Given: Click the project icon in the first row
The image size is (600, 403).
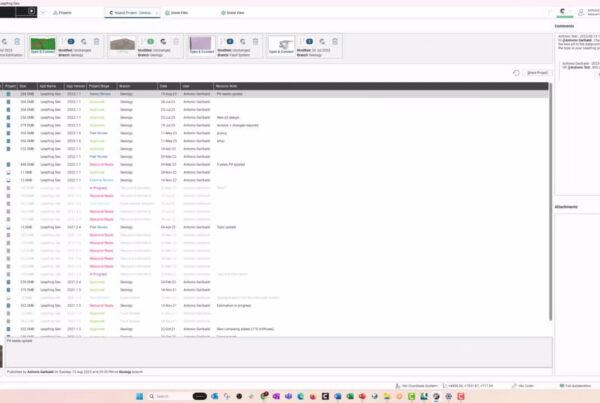Looking at the screenshot, I should pos(8,93).
